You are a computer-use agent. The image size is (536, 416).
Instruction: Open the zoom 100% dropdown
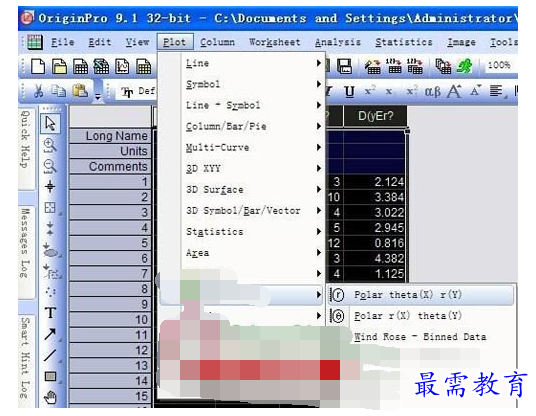tap(500, 65)
